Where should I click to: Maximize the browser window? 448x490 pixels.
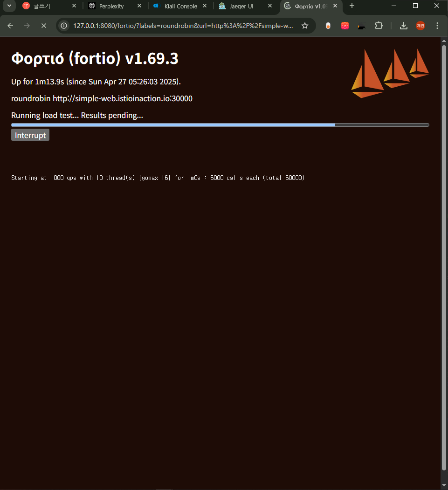(415, 6)
